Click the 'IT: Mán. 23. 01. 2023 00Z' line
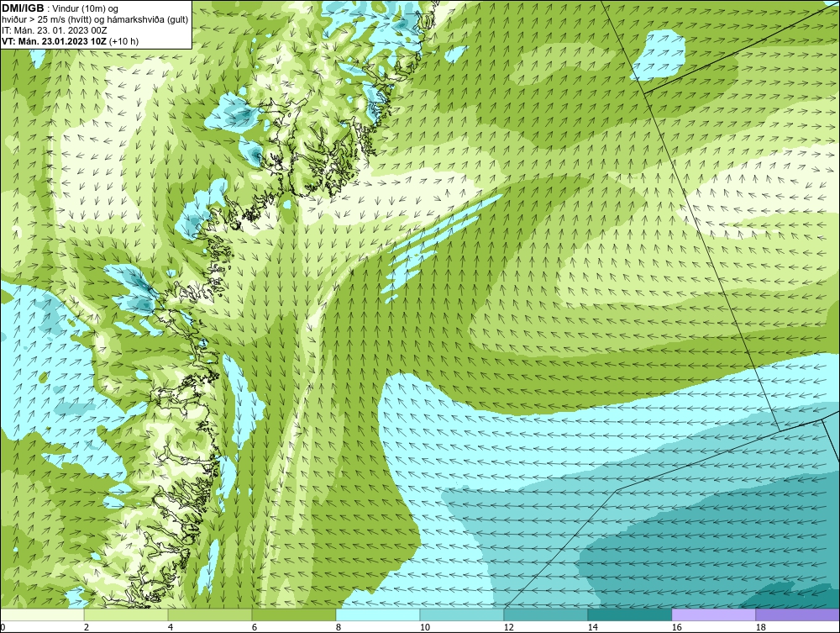Viewport: 840px width, 633px height. coord(54,30)
